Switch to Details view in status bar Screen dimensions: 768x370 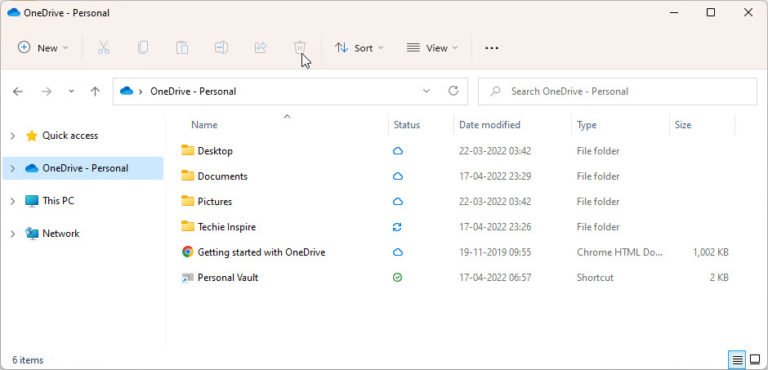point(738,360)
